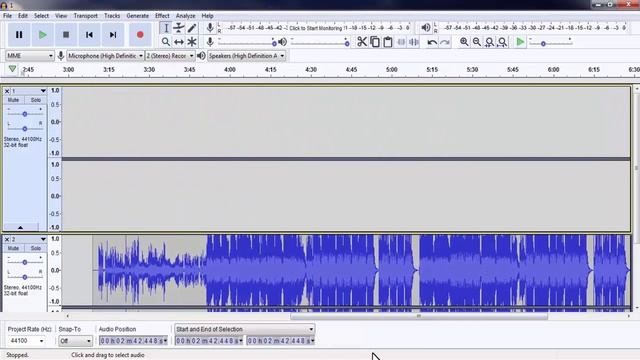
Task: Close track 1 with its X
Action: tap(7, 91)
